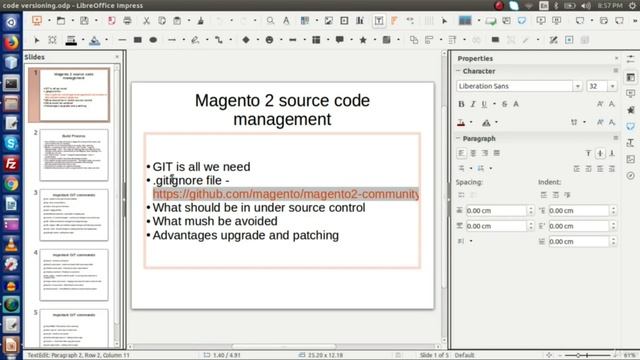Toggle Center alignment paragraph button

473,153
